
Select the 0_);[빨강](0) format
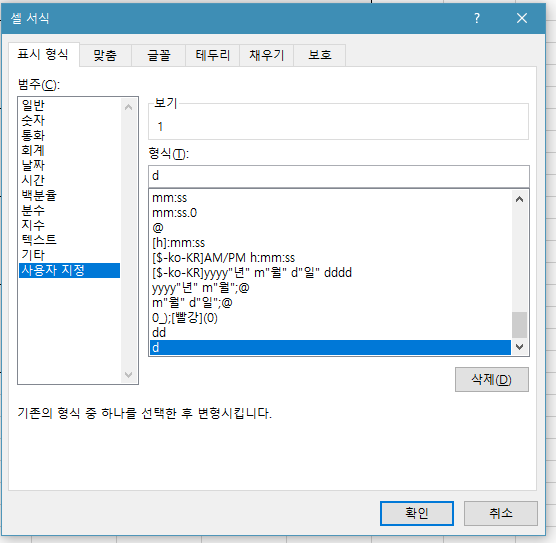pyautogui.click(x=330, y=318)
